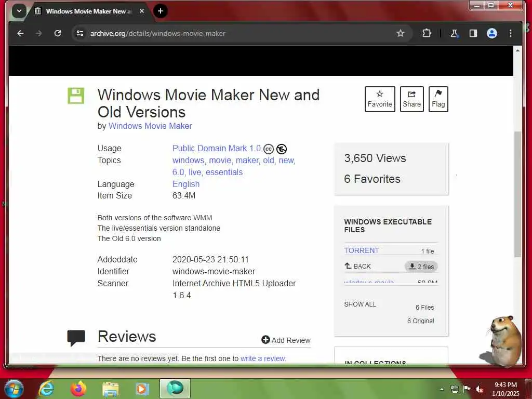The width and height of the screenshot is (532, 399).
Task: Launch Internet Explorer from the taskbar
Action: click(46, 389)
